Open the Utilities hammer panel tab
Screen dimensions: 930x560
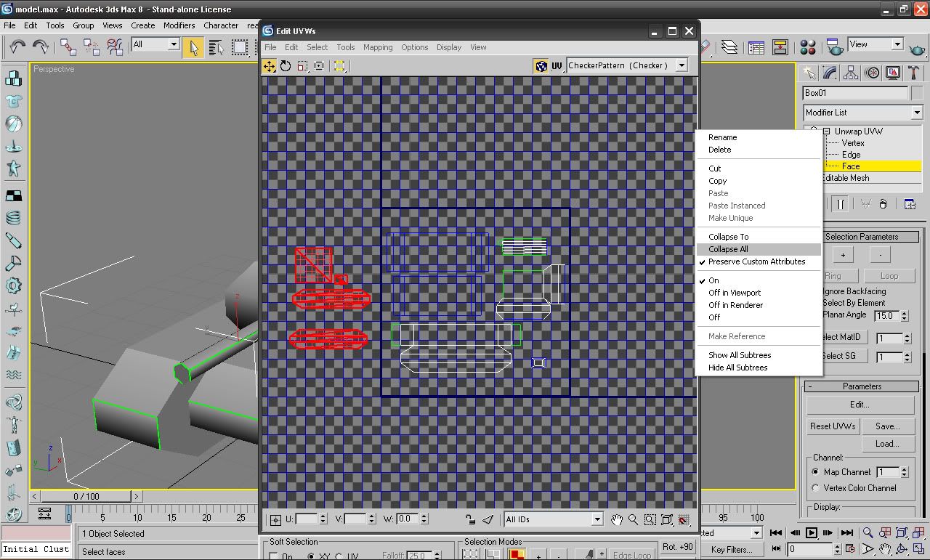914,73
